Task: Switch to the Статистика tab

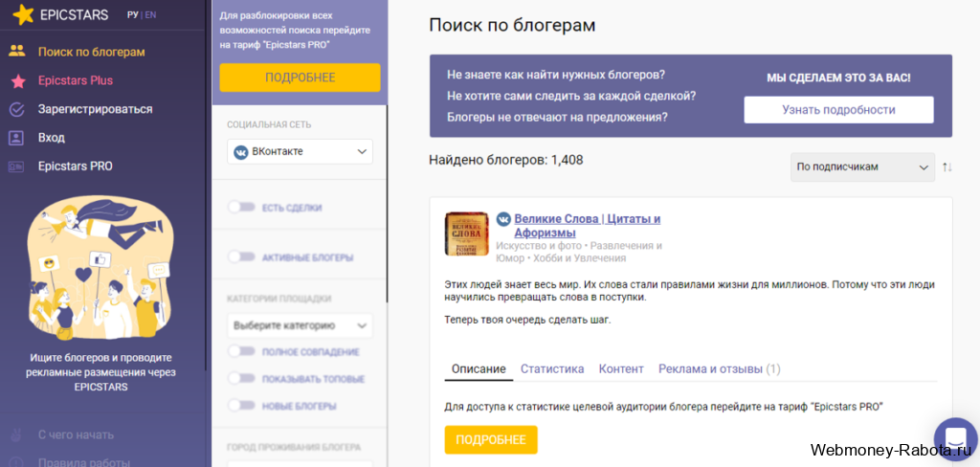Action: (x=552, y=368)
